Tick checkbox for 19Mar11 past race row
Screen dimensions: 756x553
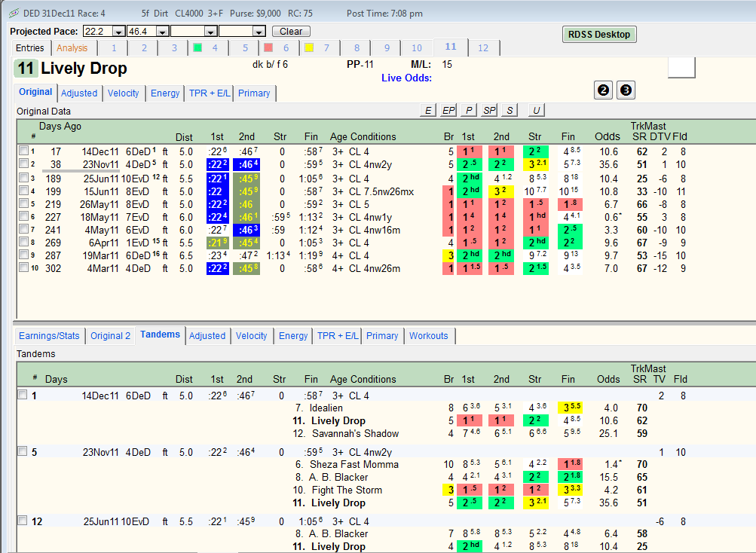(x=23, y=254)
